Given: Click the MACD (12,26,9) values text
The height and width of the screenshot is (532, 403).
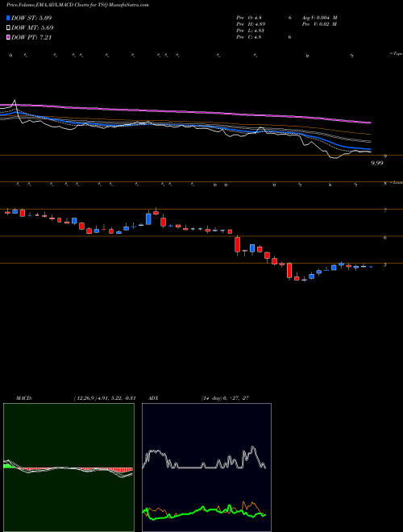Looking at the screenshot, I should [105, 398].
